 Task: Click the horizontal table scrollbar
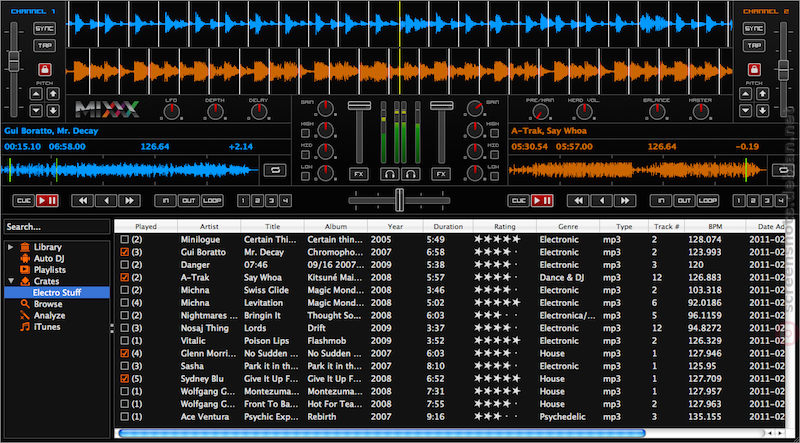coord(382,433)
